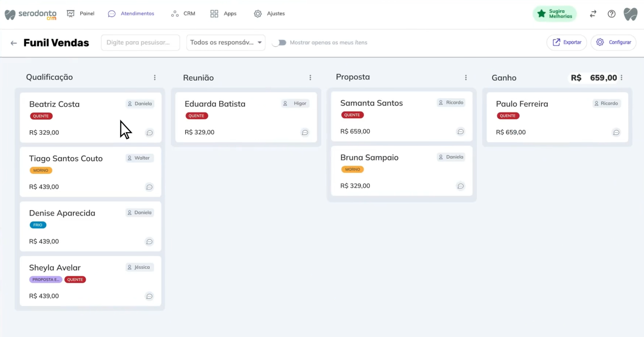Go to the CRM menu
Screen dimensions: 644x337
(183, 13)
